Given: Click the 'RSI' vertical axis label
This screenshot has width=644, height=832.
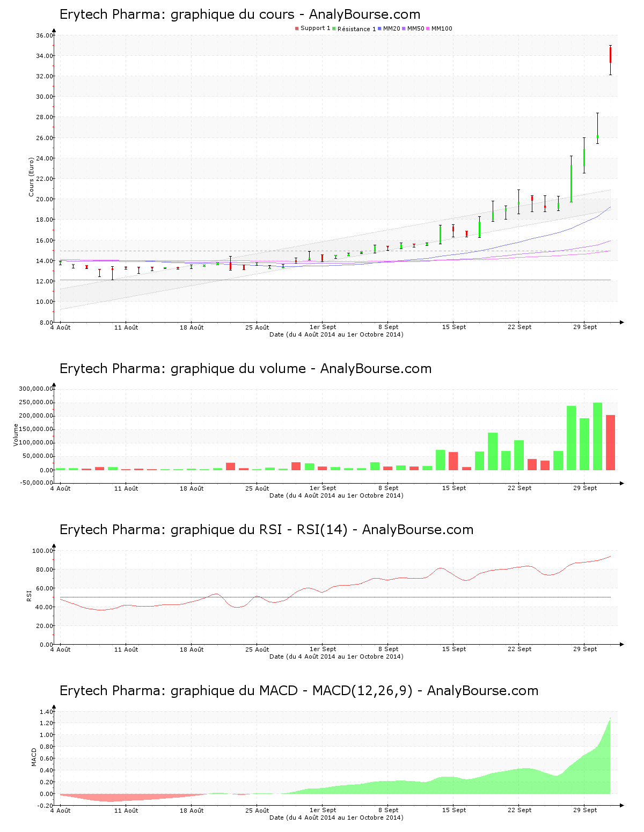Looking at the screenshot, I should (x=29, y=595).
